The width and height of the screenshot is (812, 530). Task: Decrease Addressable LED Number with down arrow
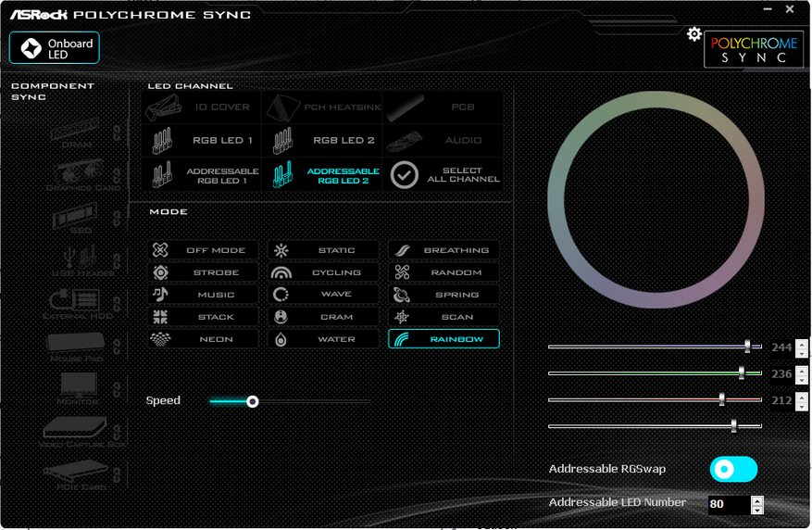pos(757,510)
